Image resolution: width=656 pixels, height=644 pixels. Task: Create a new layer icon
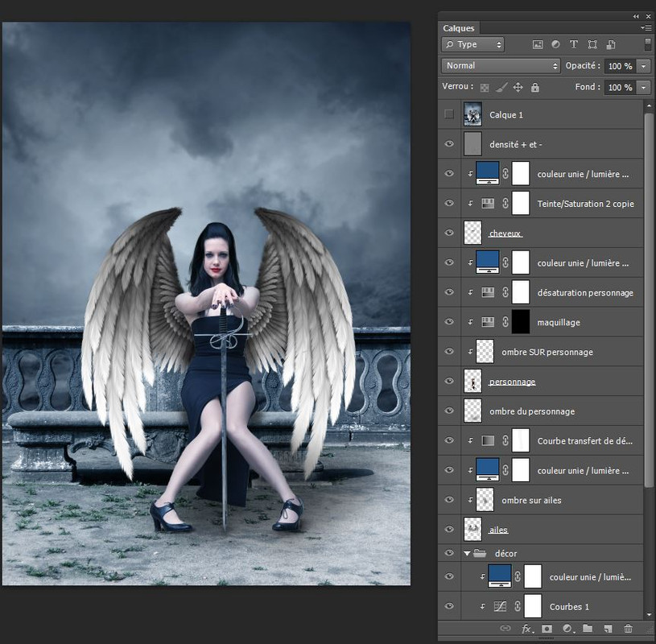(608, 629)
